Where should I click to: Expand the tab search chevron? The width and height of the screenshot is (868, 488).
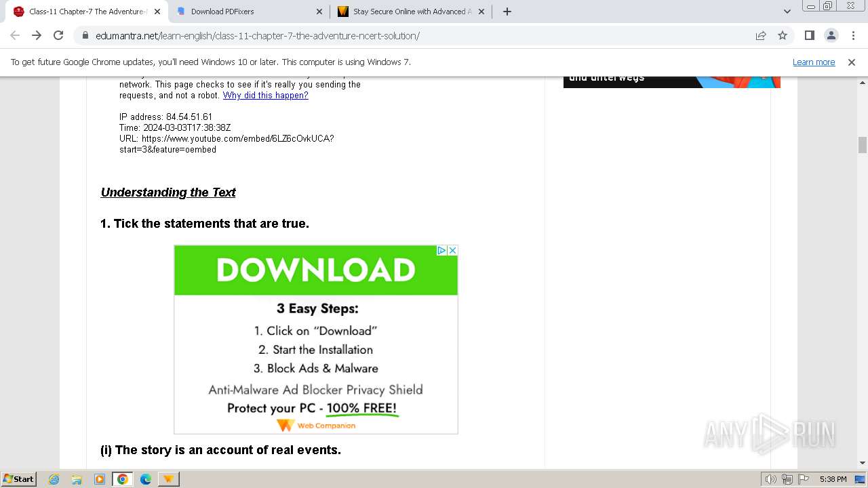787,12
